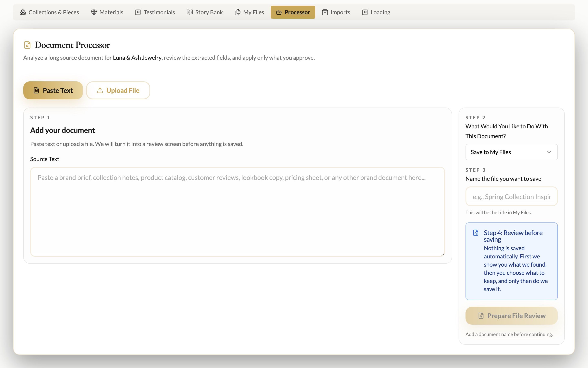Click the file icon beside Step 4 notice
This screenshot has width=588, height=368.
coord(476,233)
